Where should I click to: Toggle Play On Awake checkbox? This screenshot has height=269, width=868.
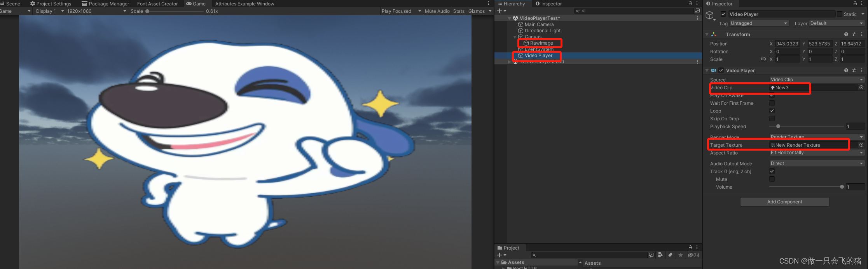tap(772, 95)
